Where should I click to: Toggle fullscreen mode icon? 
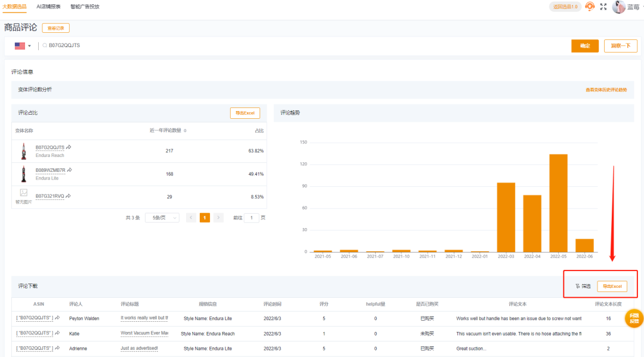[603, 7]
